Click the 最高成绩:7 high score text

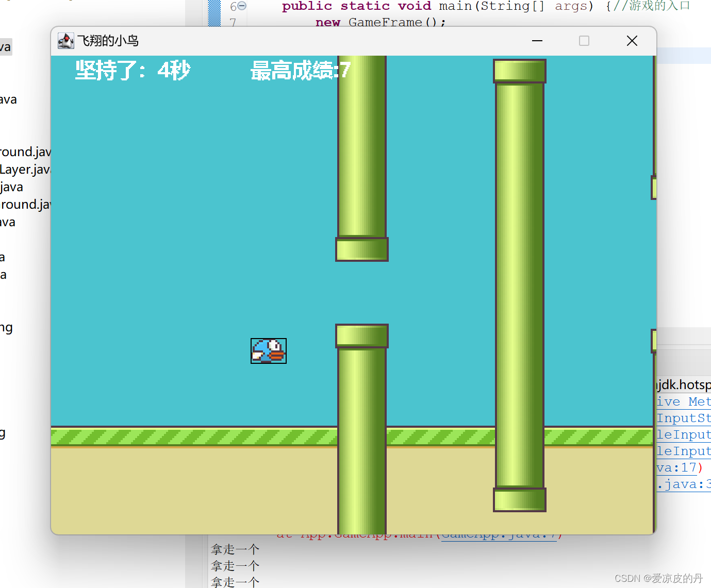[x=301, y=70]
